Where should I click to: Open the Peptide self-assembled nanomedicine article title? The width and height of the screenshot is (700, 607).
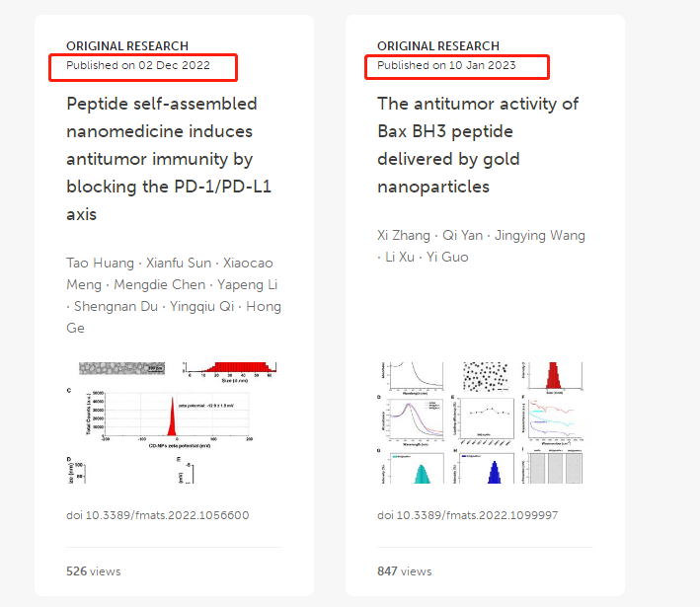169,159
